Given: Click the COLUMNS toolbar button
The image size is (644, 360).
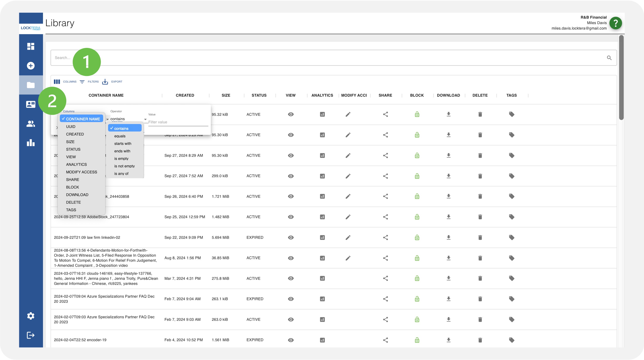Looking at the screenshot, I should point(65,82).
